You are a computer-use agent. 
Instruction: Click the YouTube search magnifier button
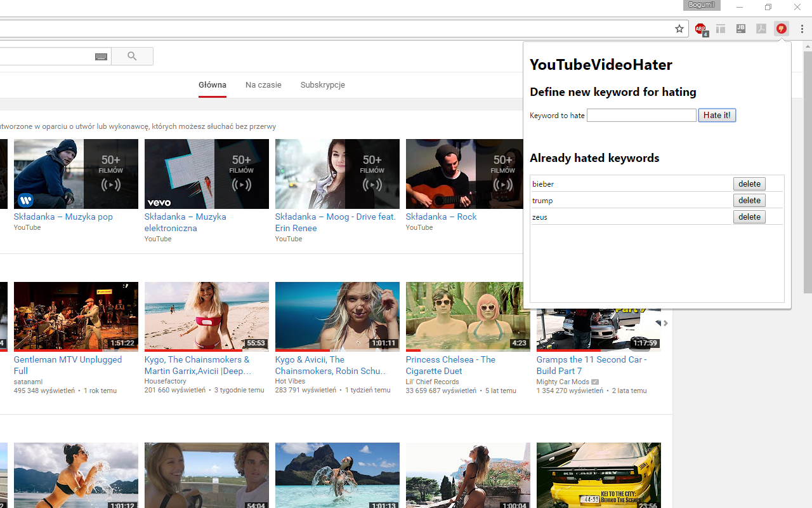132,57
